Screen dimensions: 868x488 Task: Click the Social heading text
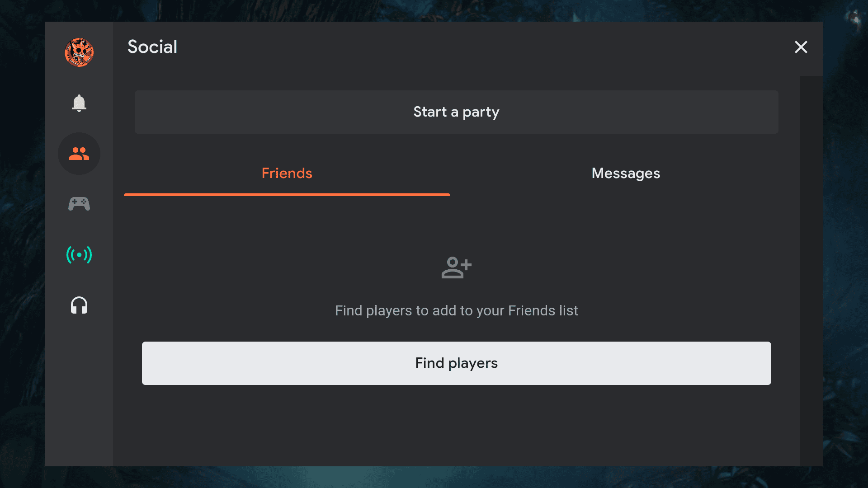tap(152, 47)
